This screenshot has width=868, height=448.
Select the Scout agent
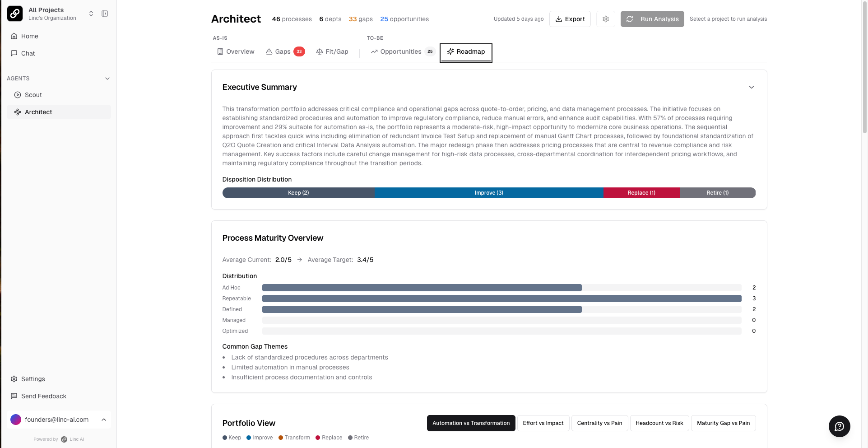tap(33, 95)
